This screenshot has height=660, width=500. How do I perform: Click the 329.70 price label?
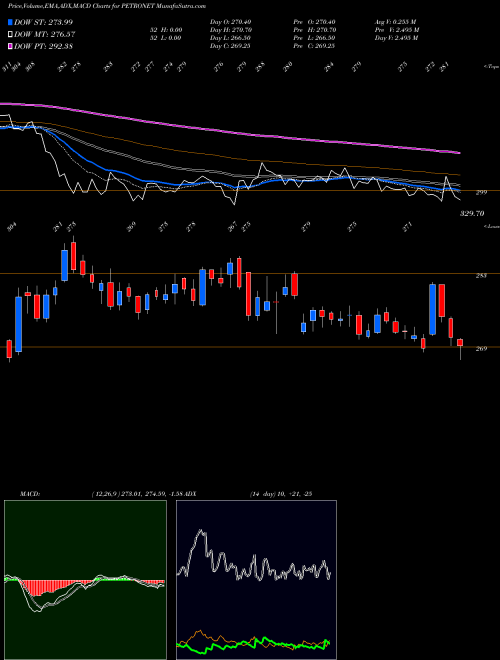(472, 214)
